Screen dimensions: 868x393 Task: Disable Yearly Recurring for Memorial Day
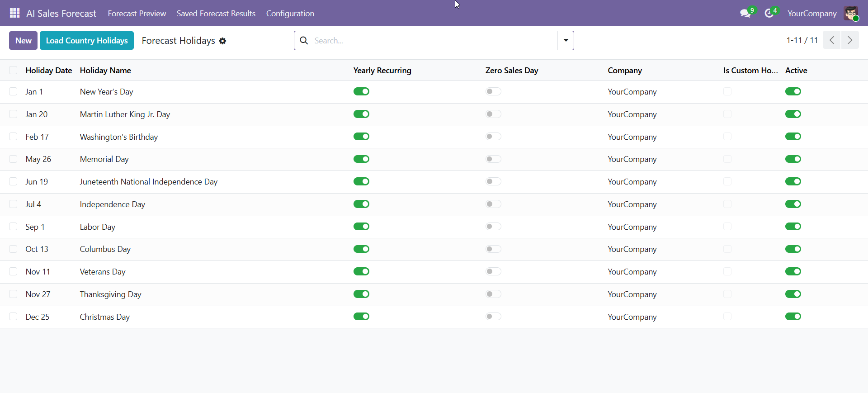[361, 159]
